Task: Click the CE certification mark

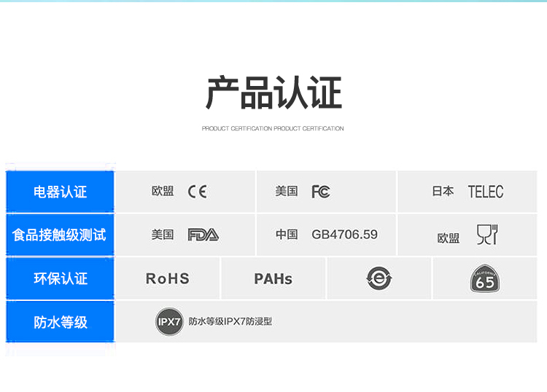Action: 198,192
